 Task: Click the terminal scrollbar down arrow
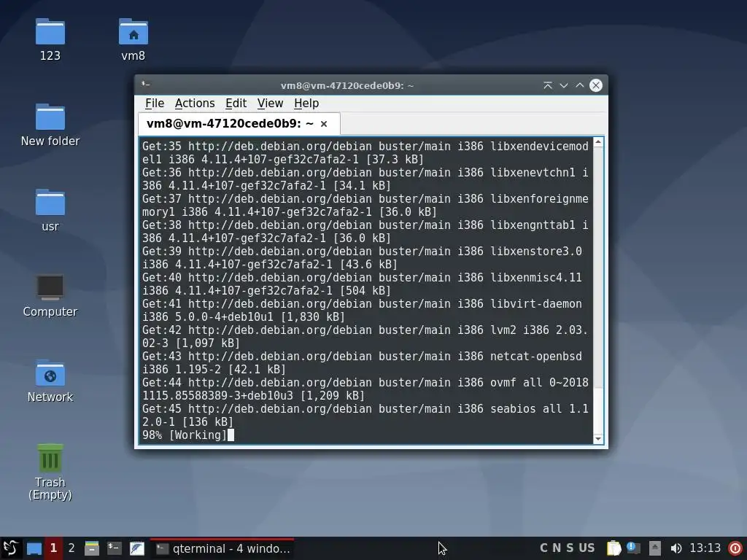point(598,439)
